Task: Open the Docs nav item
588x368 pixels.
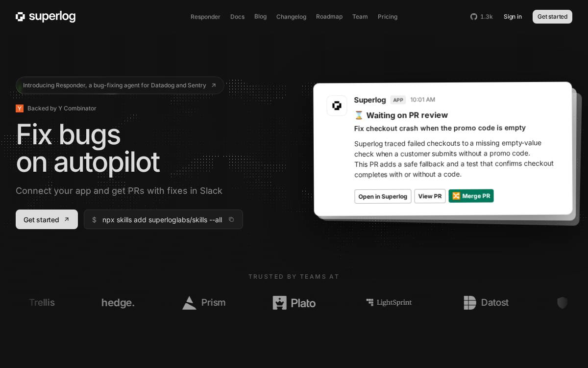Action: pos(237,17)
